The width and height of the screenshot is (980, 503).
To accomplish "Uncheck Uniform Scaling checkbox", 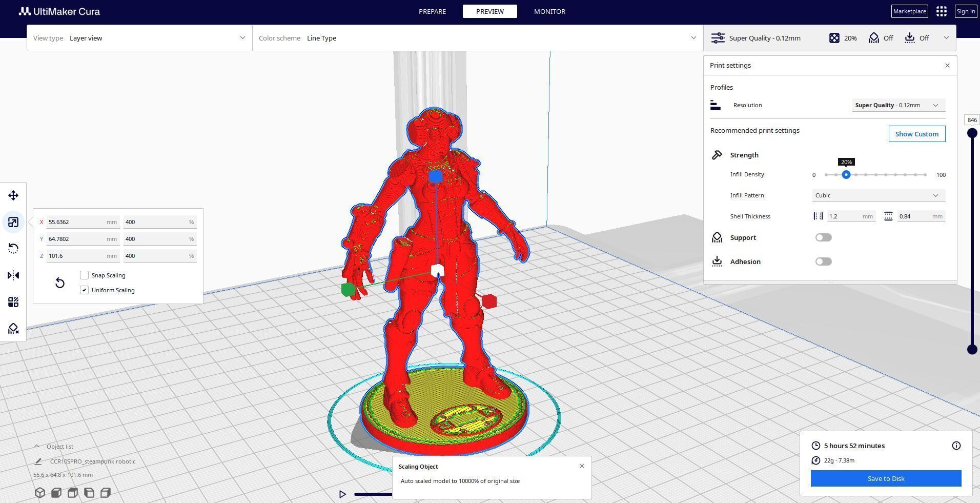I will [x=85, y=290].
